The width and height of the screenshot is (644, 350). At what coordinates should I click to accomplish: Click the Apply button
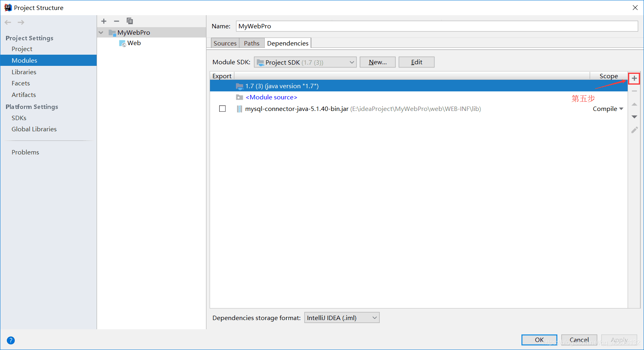(619, 340)
